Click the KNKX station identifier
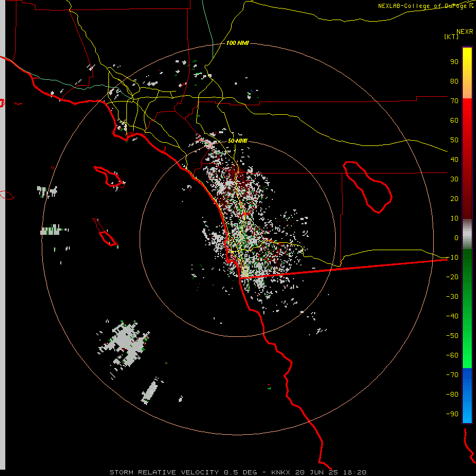 point(281,472)
